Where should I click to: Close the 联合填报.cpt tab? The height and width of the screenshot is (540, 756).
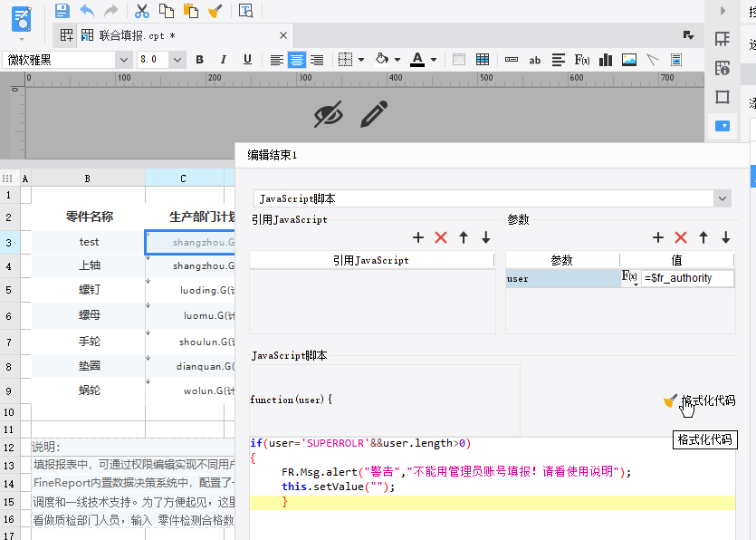pyautogui.click(x=283, y=35)
